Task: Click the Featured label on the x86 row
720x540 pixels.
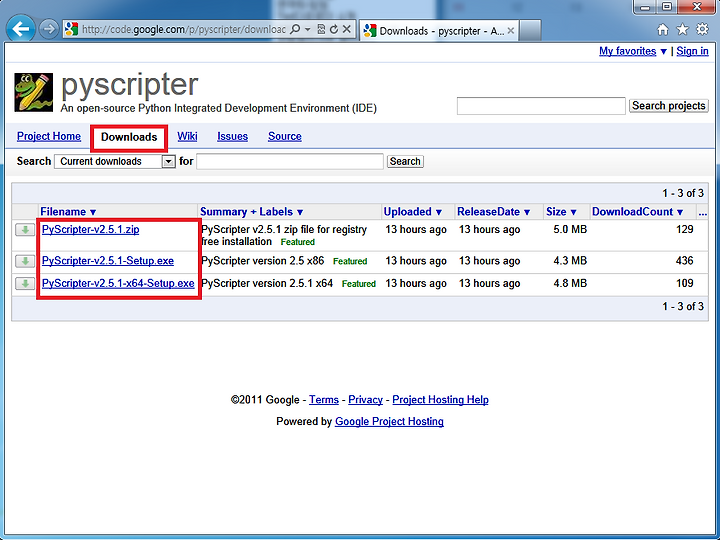Action: [350, 261]
